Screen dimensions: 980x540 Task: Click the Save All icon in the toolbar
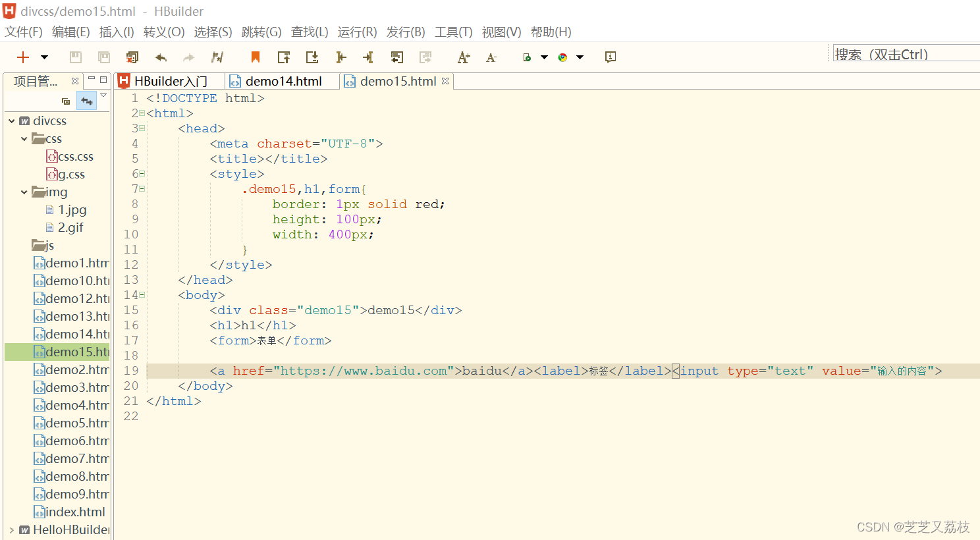(104, 57)
